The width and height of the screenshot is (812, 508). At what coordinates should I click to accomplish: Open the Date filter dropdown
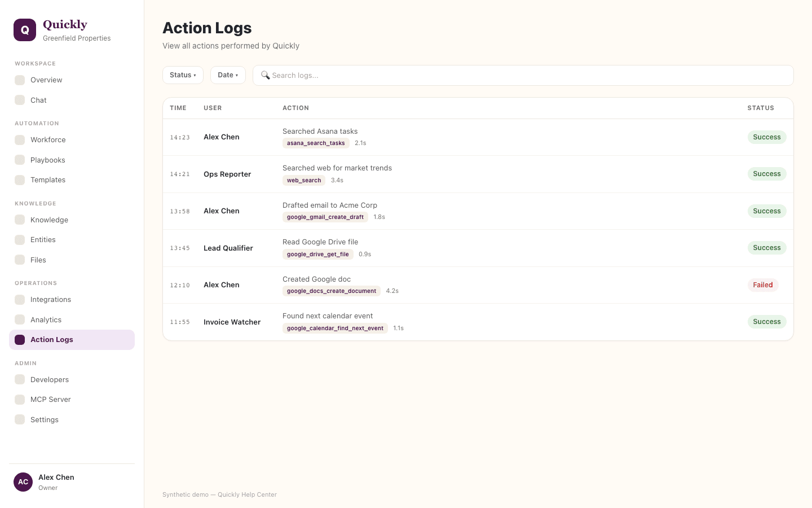coord(228,75)
